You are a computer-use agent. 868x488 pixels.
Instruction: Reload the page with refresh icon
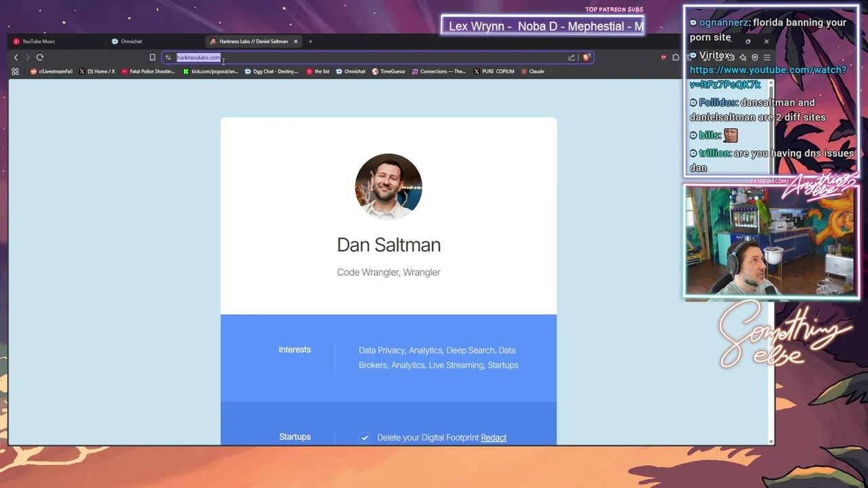(x=40, y=58)
